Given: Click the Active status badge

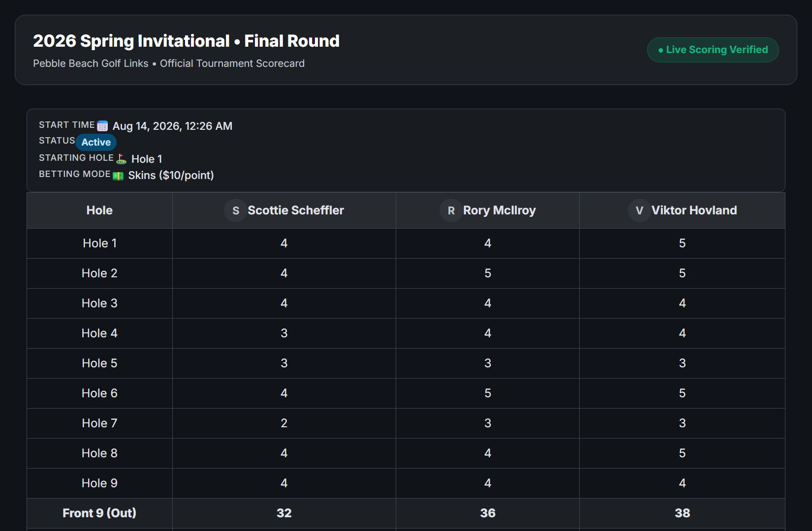Looking at the screenshot, I should (x=96, y=142).
